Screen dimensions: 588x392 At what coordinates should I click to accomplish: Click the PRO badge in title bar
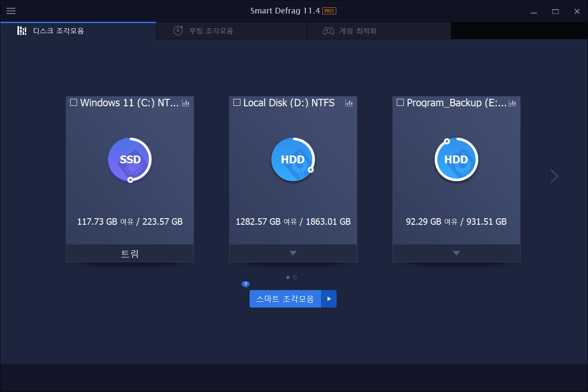click(x=329, y=11)
